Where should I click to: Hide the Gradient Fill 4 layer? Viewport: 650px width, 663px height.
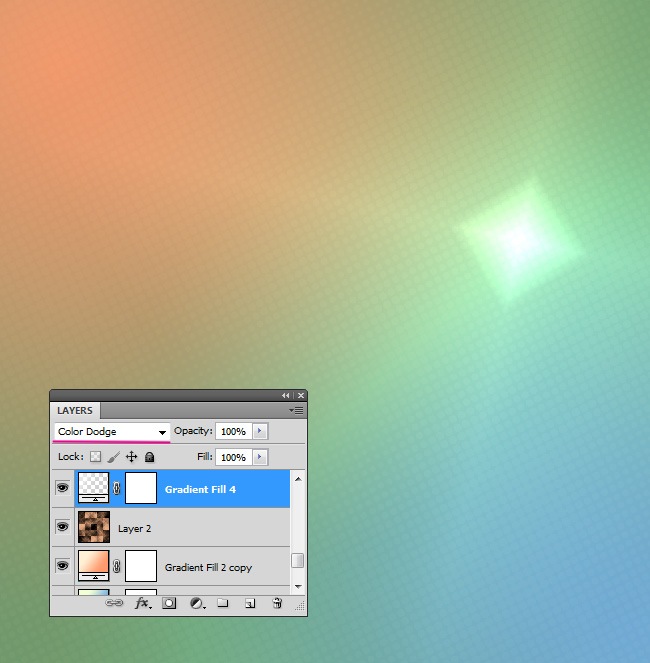point(62,488)
